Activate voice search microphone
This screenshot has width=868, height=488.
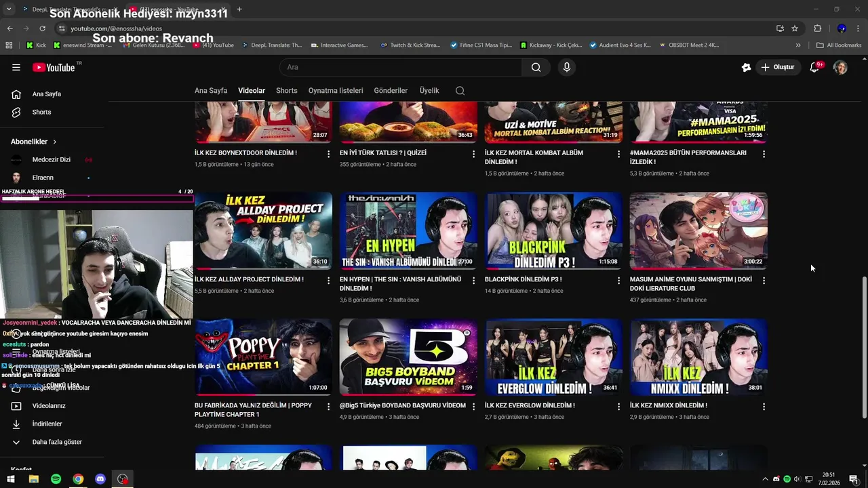[567, 67]
